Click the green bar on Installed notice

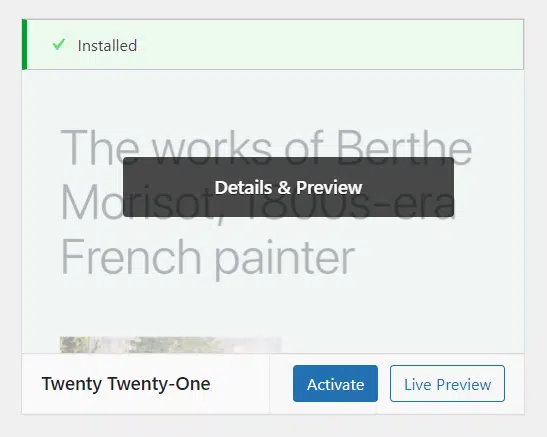click(24, 45)
